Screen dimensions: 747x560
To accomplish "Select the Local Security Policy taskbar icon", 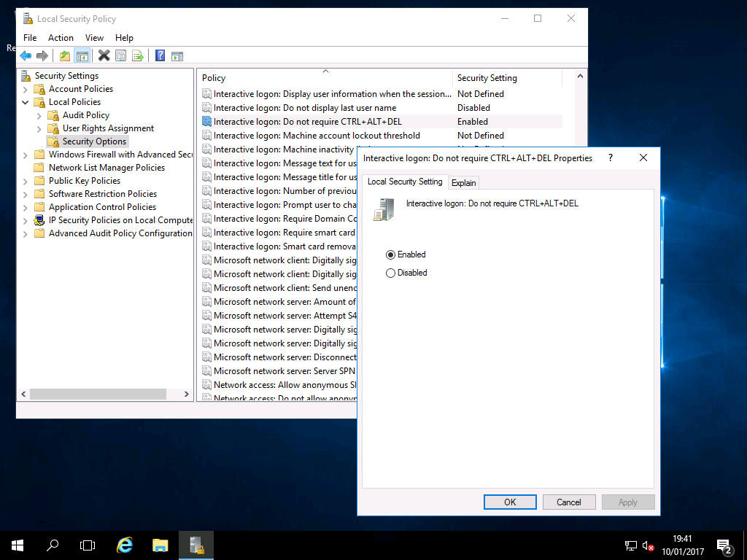I will (x=196, y=545).
